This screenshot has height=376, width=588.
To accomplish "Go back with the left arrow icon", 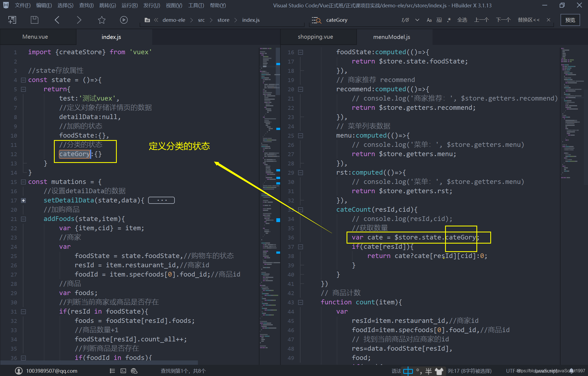I will click(57, 20).
